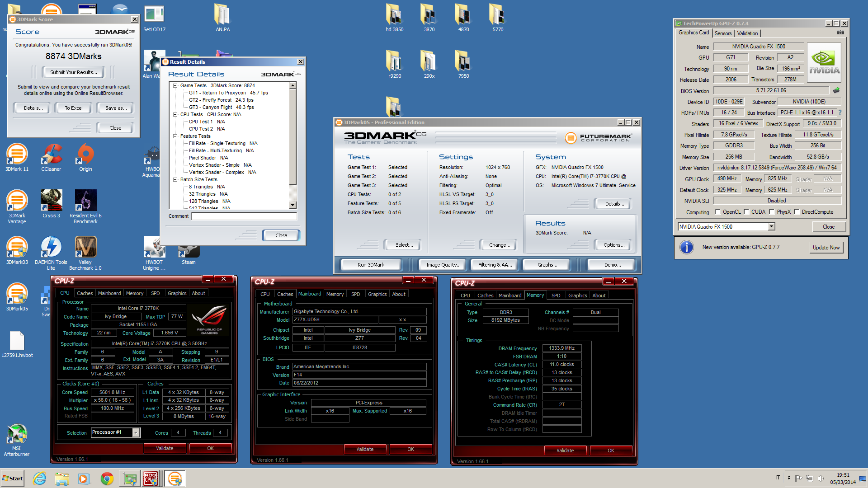The image size is (868, 488).
Task: Click Filtering & AA button
Action: coord(495,265)
